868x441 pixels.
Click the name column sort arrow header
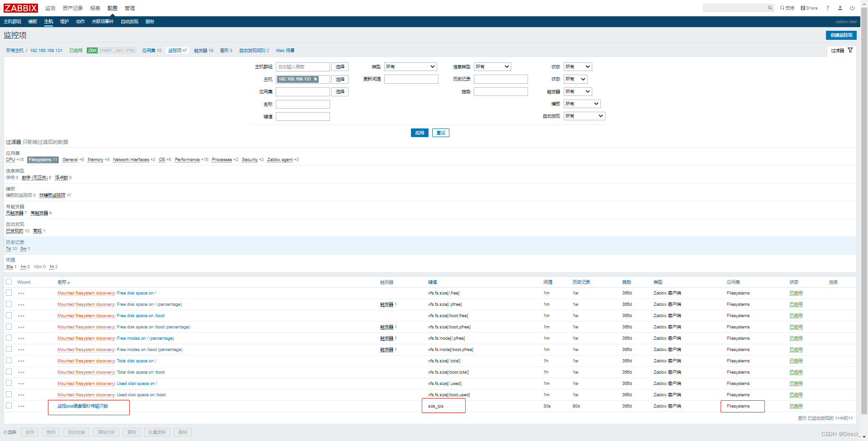point(64,282)
